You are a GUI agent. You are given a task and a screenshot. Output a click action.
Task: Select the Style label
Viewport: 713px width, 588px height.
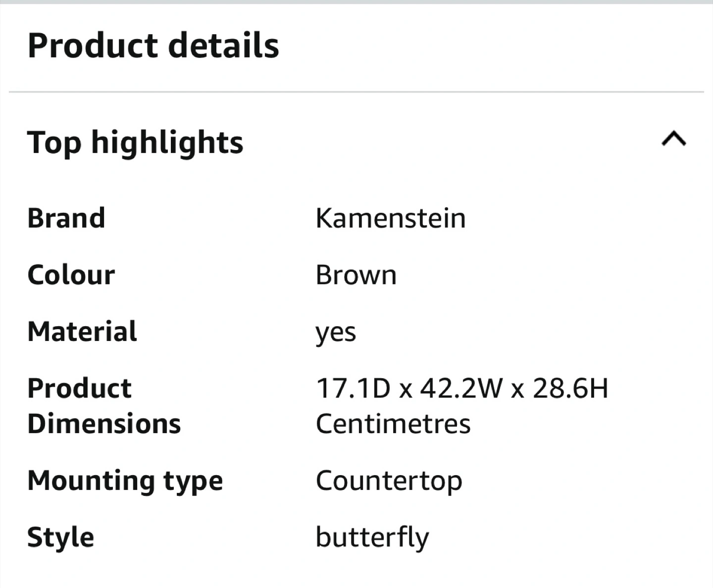click(60, 538)
